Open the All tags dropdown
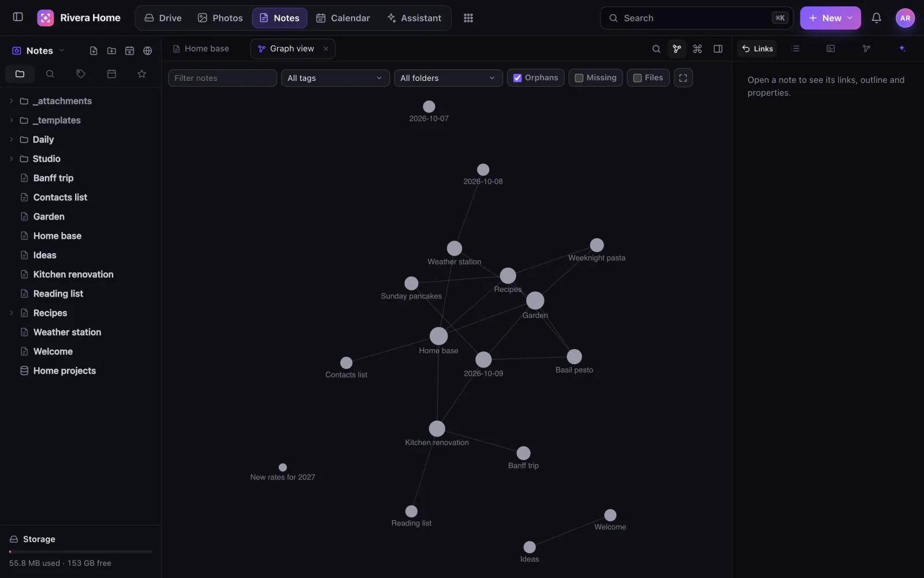The image size is (924, 578). (x=335, y=79)
